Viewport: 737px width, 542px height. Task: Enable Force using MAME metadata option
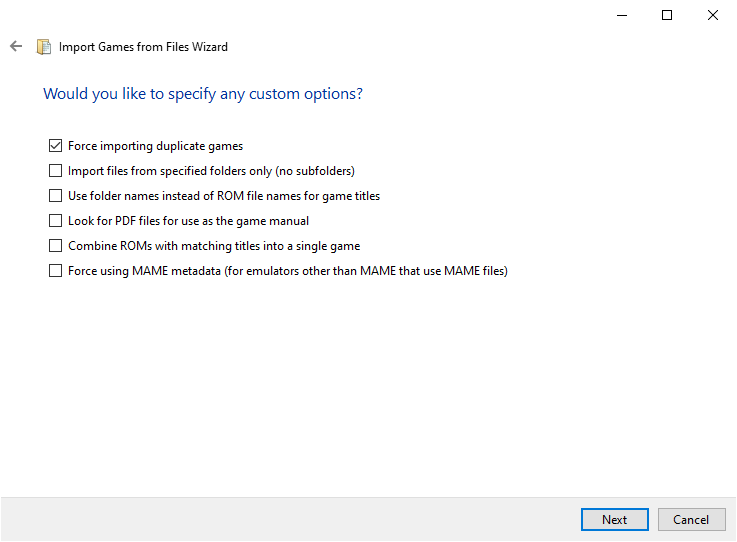(x=55, y=271)
